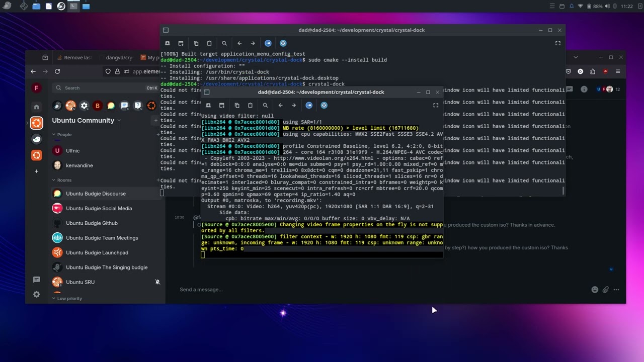Open chat with kenvandine
The height and width of the screenshot is (362, 644).
(x=106, y=165)
